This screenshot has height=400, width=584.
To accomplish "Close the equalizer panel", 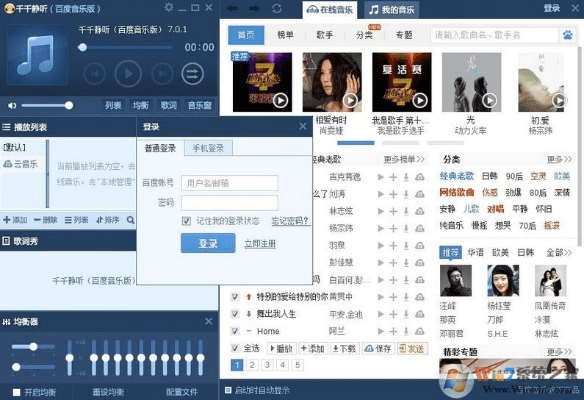I will pyautogui.click(x=209, y=321).
